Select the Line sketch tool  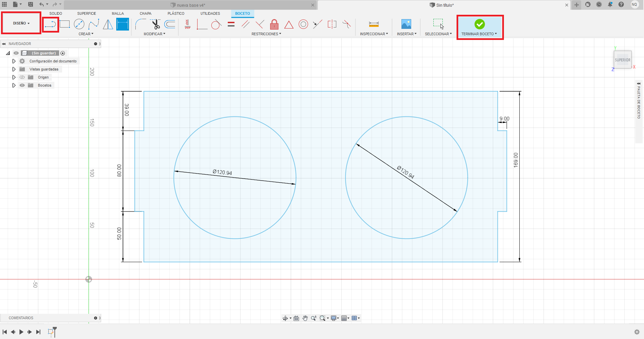[50, 25]
